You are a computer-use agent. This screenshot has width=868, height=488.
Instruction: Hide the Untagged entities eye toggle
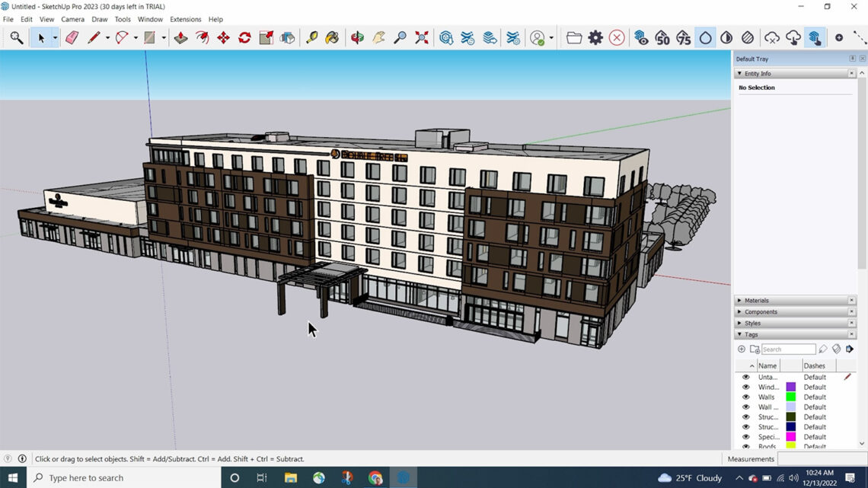pos(745,377)
